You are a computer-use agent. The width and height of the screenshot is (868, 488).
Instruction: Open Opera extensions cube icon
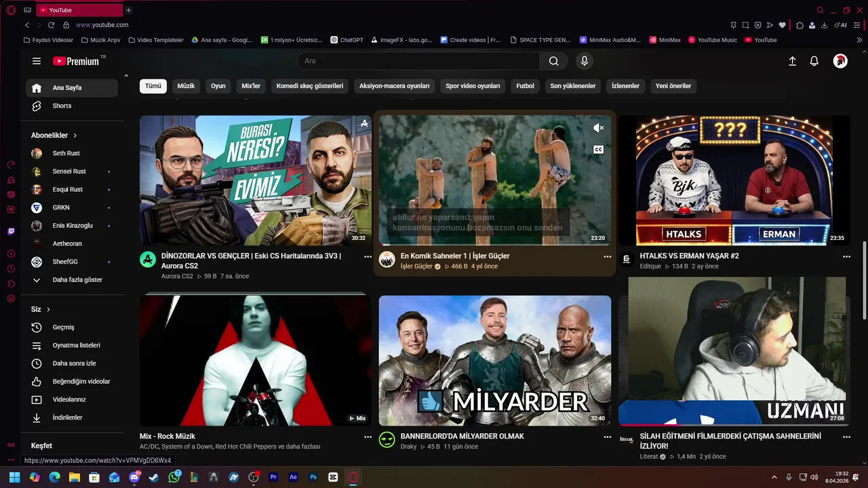[800, 25]
